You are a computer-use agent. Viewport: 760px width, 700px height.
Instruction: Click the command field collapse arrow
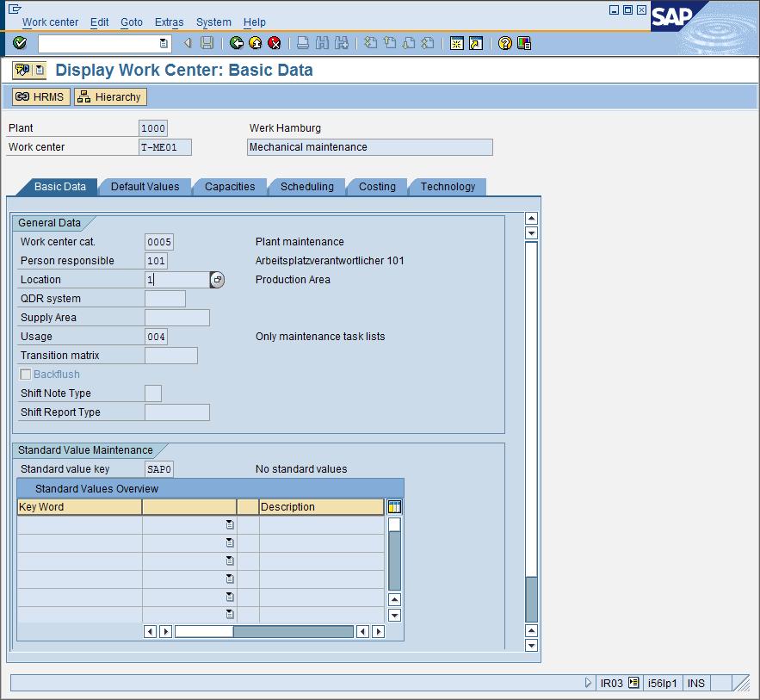point(188,43)
